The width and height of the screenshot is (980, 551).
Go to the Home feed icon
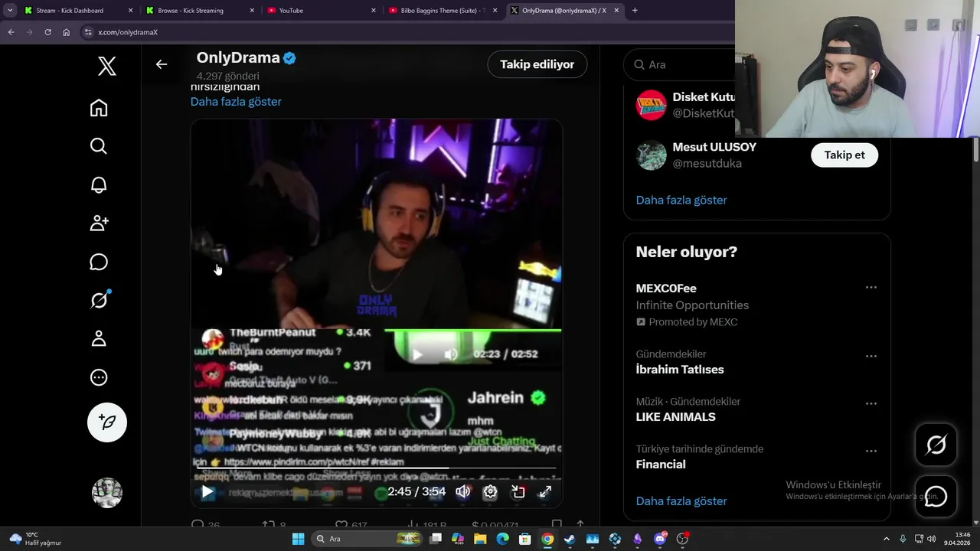pos(99,108)
